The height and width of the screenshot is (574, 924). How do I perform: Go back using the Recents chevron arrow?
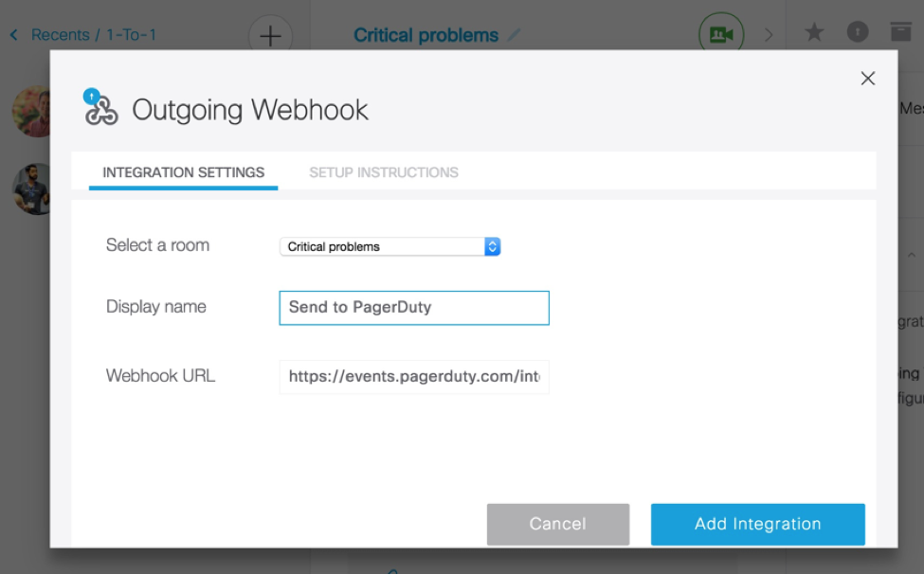(x=14, y=35)
